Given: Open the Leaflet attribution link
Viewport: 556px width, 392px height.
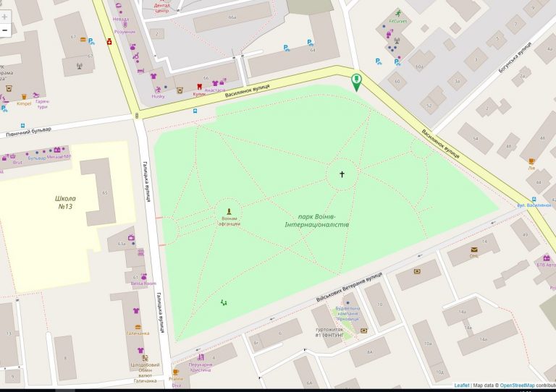Looking at the screenshot, I should 461,385.
